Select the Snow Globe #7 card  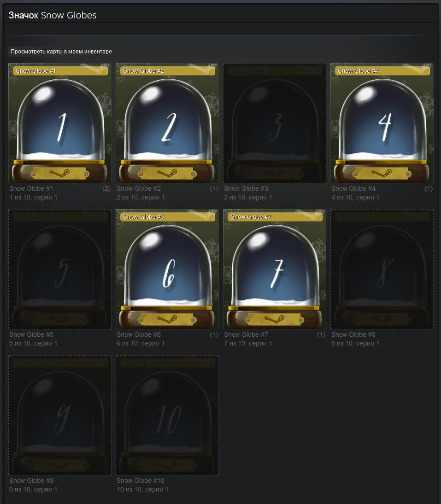[275, 269]
